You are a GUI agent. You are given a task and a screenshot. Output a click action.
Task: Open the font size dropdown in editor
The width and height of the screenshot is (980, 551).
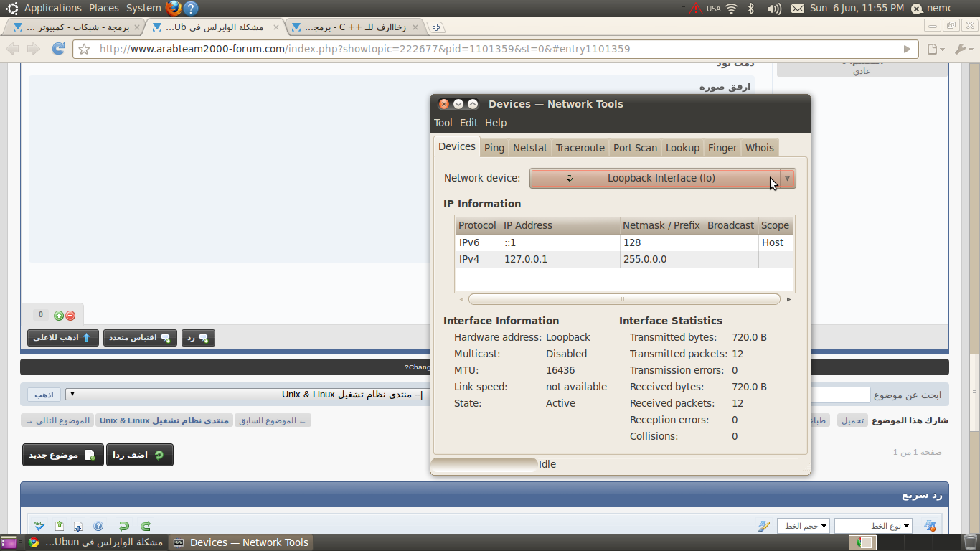click(x=804, y=526)
